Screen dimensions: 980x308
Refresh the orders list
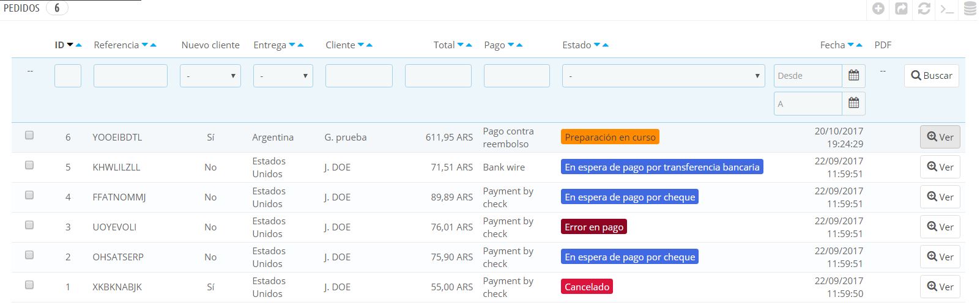click(x=924, y=9)
